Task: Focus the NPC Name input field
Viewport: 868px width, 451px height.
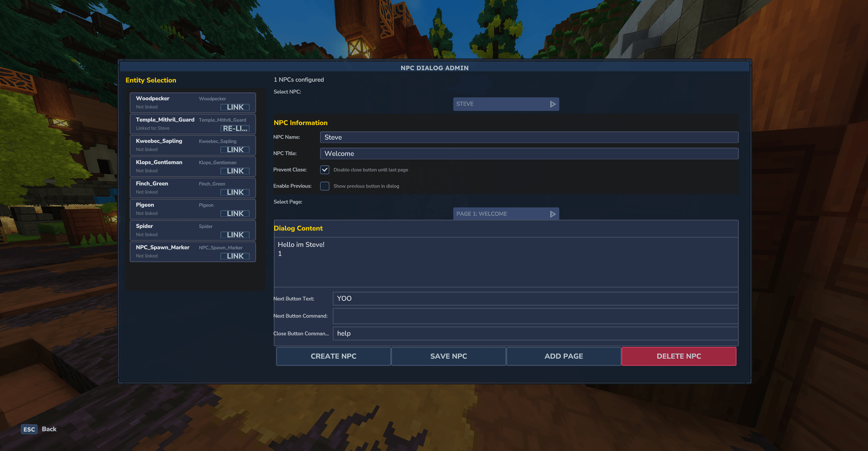Action: tap(529, 138)
